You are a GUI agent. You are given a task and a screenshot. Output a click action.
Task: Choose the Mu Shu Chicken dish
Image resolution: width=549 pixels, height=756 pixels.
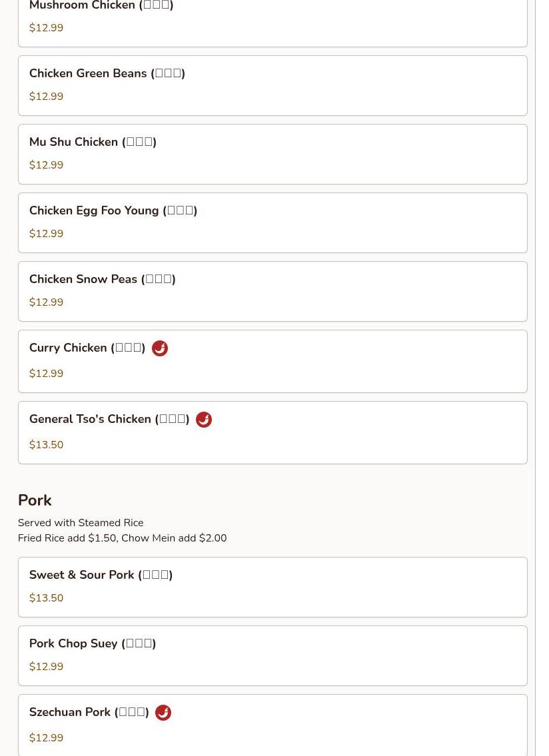click(x=273, y=155)
